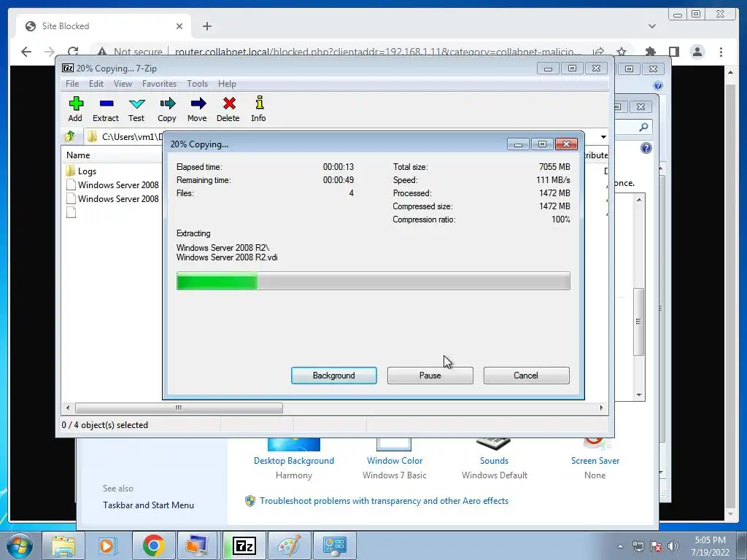Click the search magnifier in Personalization window
Viewport: 747px width, 560px height.
pos(643,127)
